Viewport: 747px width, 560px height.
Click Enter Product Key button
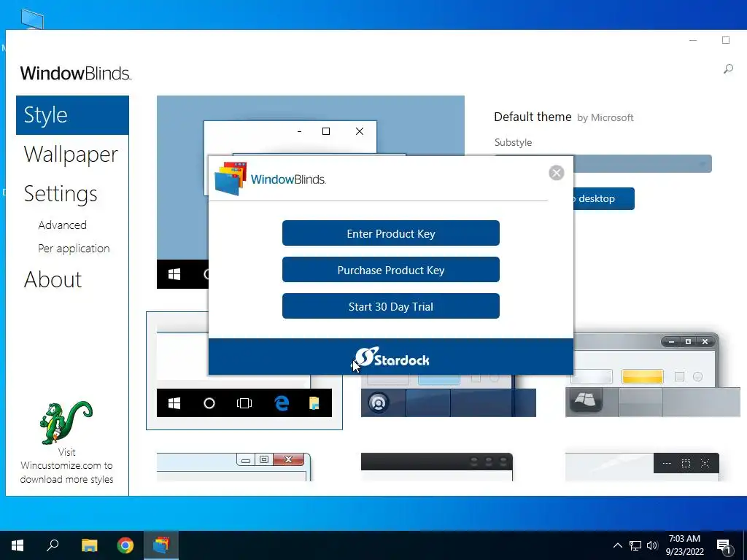[x=391, y=233]
